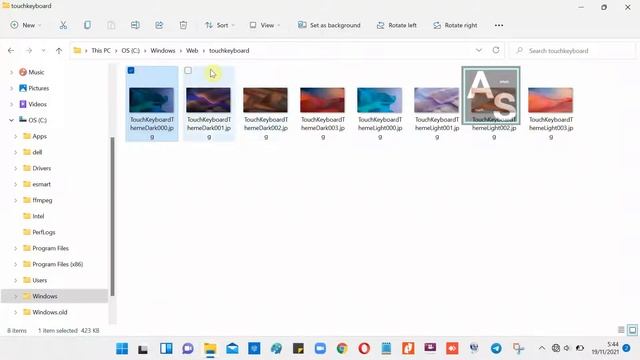Switch to large thumbnails view icon
640x360 pixels.
click(x=632, y=330)
